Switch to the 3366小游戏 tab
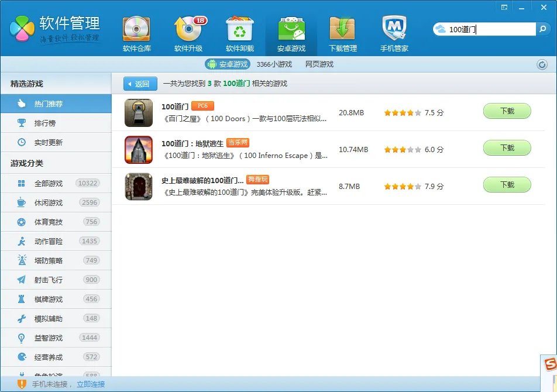Screen dimensions: 557x392 274,64
